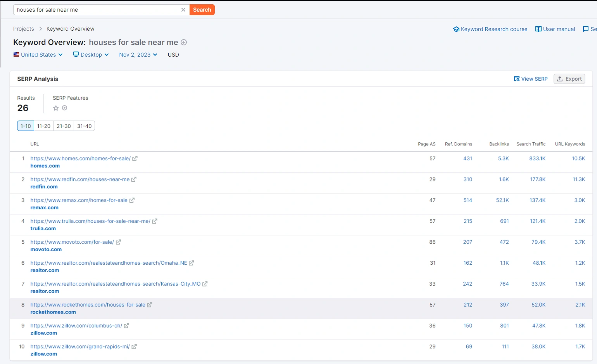The height and width of the screenshot is (364, 597).
Task: Open the United States country dropdown
Action: (x=38, y=55)
